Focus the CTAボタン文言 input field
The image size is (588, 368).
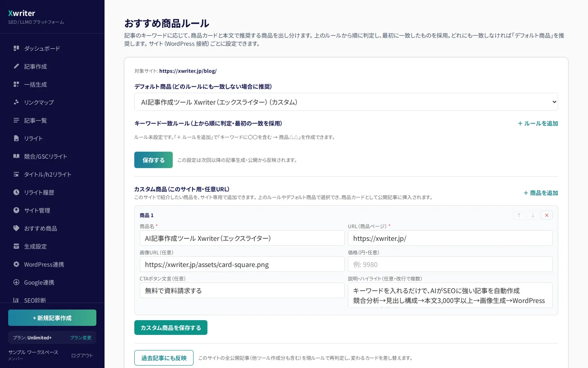(x=242, y=290)
